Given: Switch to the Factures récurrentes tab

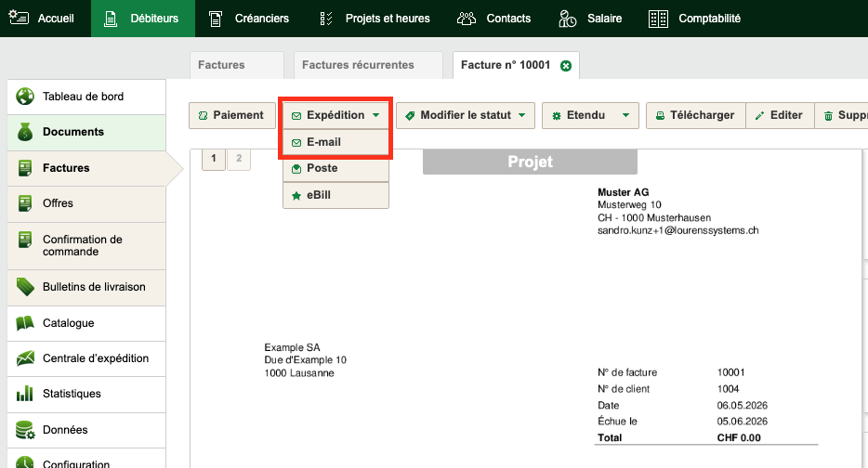Looking at the screenshot, I should point(368,65).
